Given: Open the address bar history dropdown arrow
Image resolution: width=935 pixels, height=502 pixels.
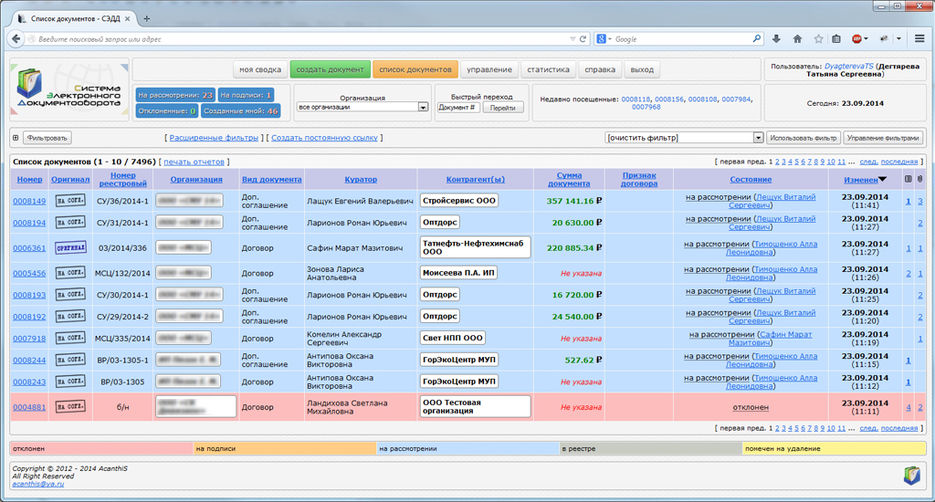Looking at the screenshot, I should 572,39.
